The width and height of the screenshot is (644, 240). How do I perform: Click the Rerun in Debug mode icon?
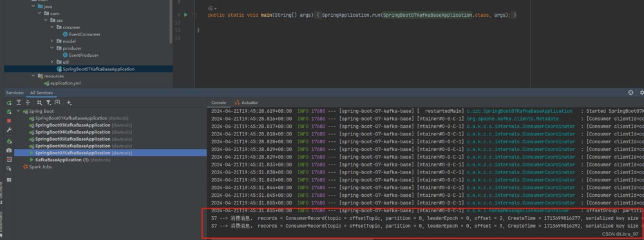[x=9, y=112]
